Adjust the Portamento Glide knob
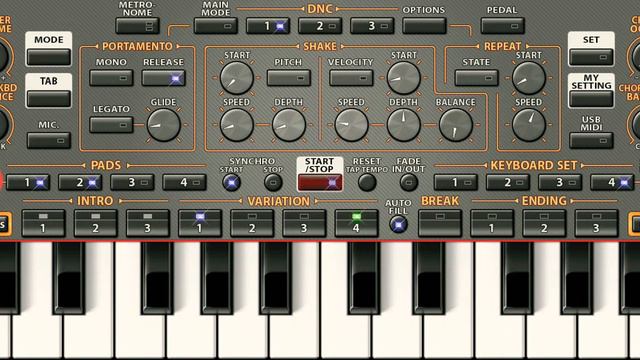Viewport: 640px width, 360px height. (164, 125)
